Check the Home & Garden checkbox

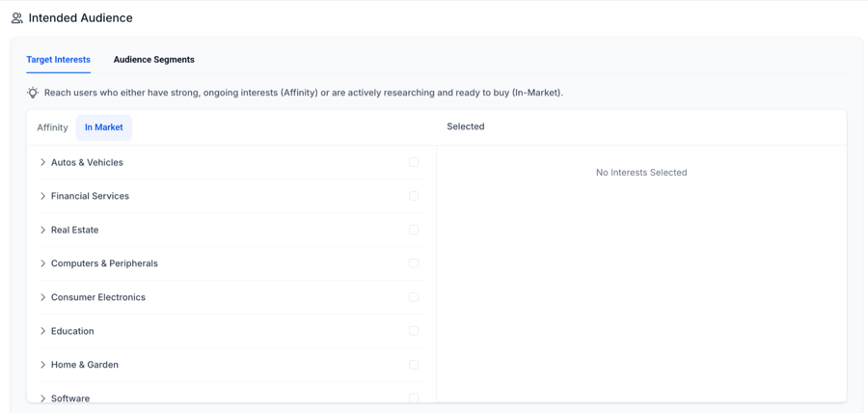click(414, 365)
